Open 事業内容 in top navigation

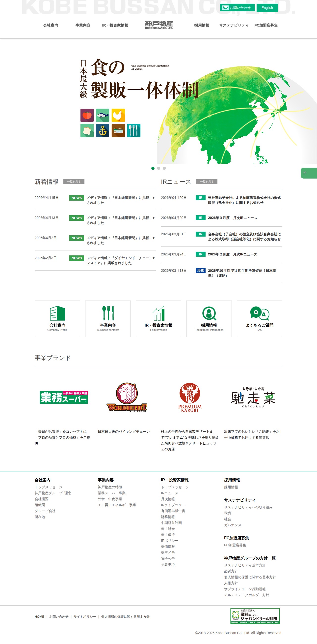[83, 25]
